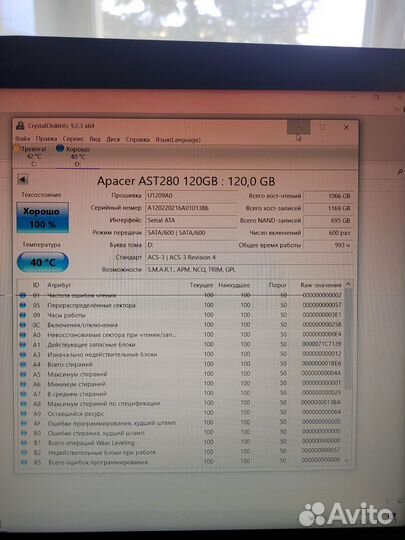Viewport: 405px width, 540px height.
Task: Click the Raw-значения column header
Action: [x=321, y=285]
